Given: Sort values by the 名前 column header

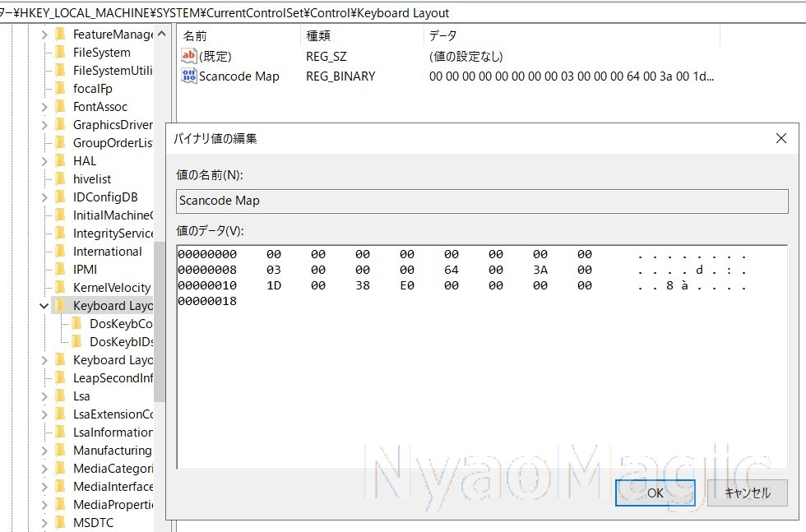Looking at the screenshot, I should tap(239, 35).
